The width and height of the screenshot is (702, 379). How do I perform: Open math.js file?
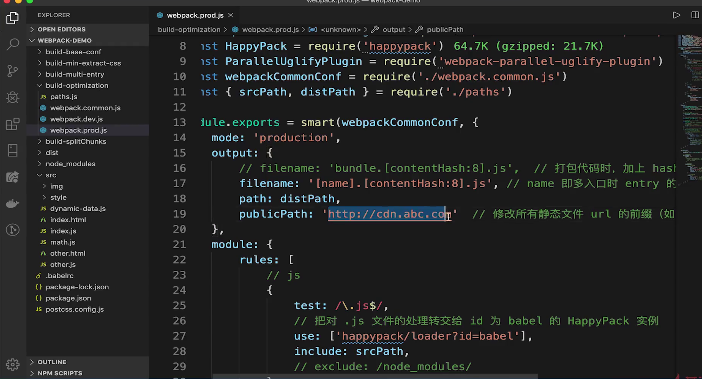[62, 242]
